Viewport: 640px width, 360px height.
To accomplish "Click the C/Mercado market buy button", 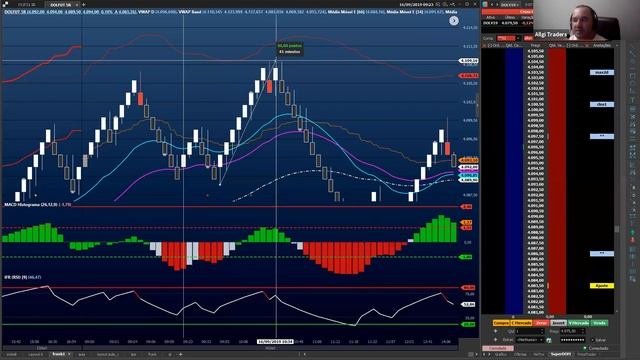I will coord(521,323).
